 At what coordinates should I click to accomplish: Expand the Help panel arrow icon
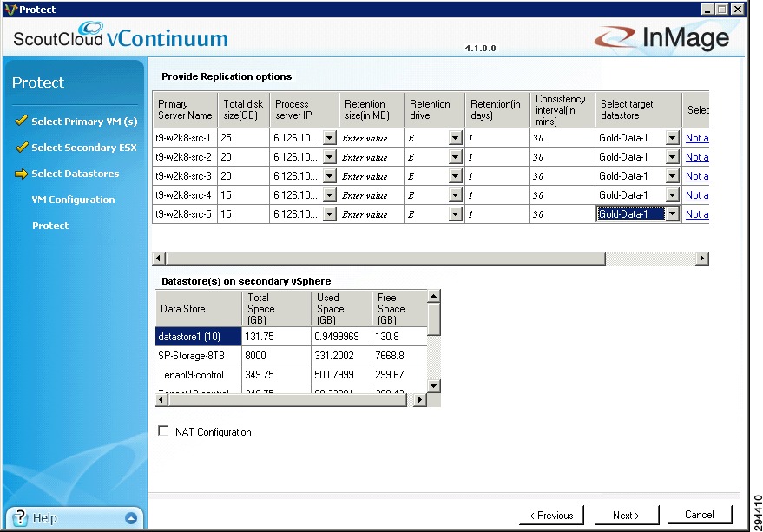pyautogui.click(x=131, y=518)
